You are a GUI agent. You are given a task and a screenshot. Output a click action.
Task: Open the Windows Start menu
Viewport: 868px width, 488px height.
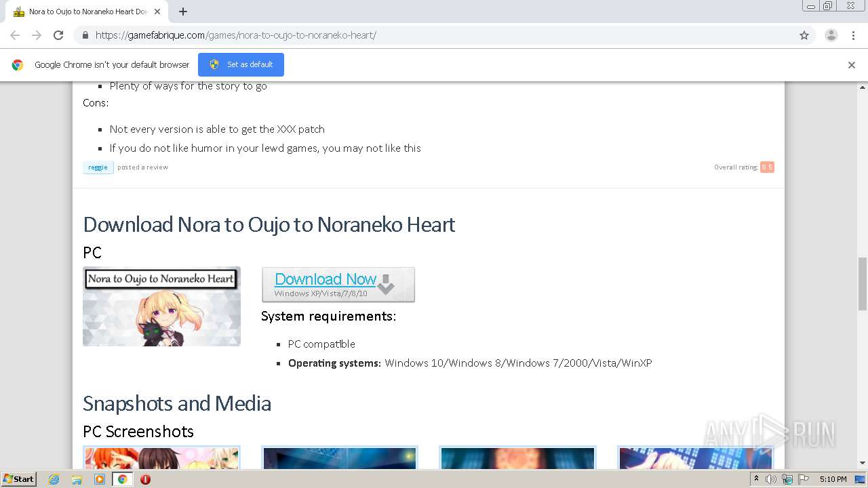point(19,479)
